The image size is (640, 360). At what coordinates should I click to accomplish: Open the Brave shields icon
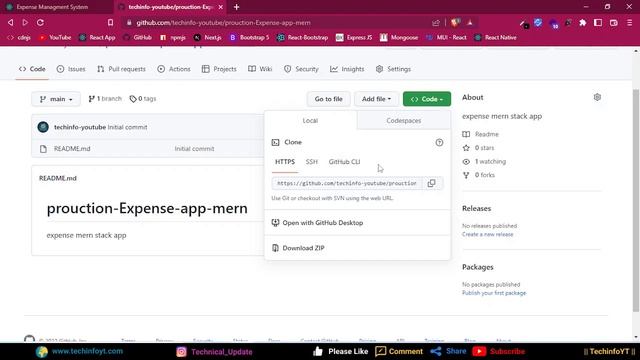[455, 23]
